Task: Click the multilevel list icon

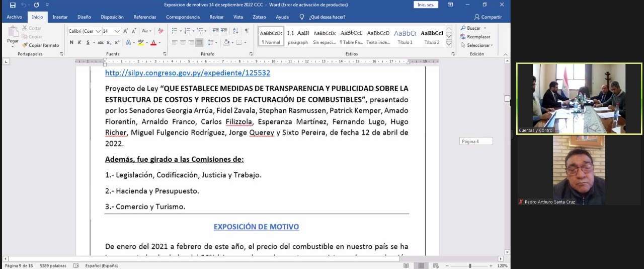Action: click(x=200, y=31)
